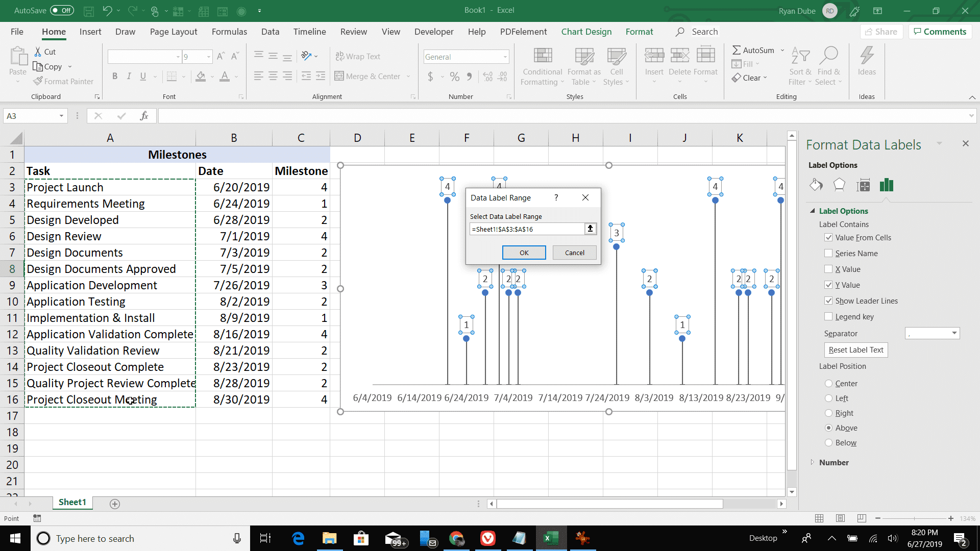Click the AutoSum sigma icon
Image resolution: width=980 pixels, height=551 pixels.
click(737, 50)
